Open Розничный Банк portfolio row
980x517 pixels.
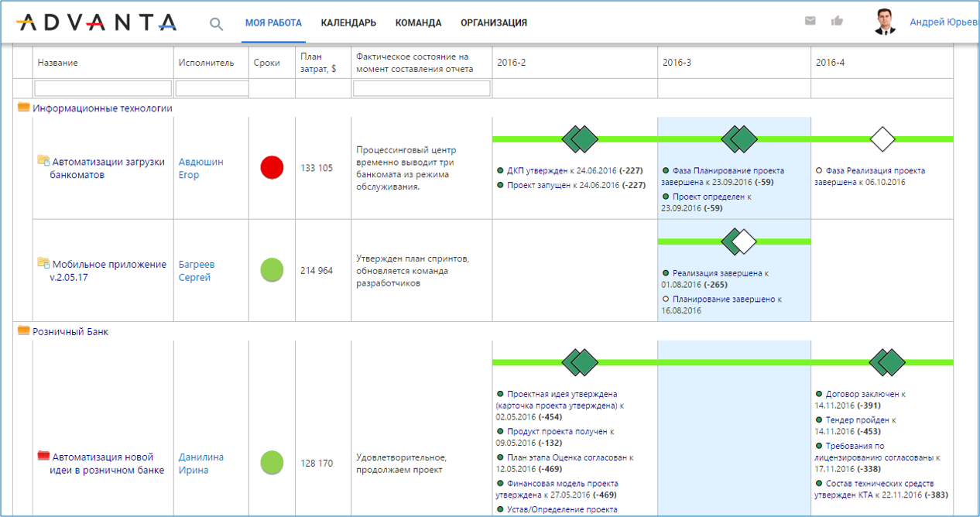coord(70,331)
